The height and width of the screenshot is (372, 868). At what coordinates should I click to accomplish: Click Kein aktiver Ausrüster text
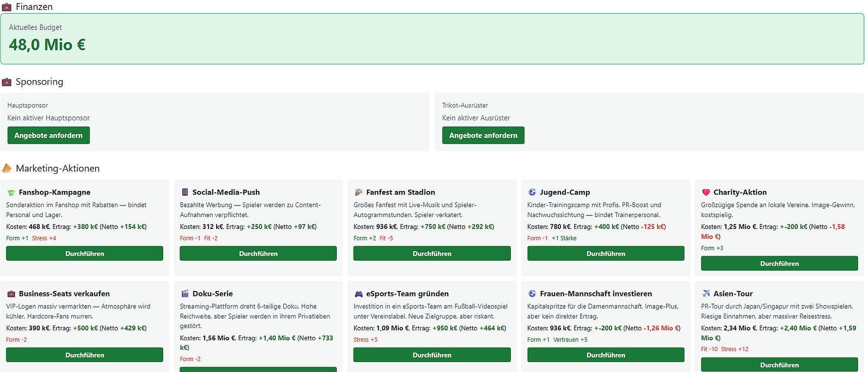[x=476, y=118]
